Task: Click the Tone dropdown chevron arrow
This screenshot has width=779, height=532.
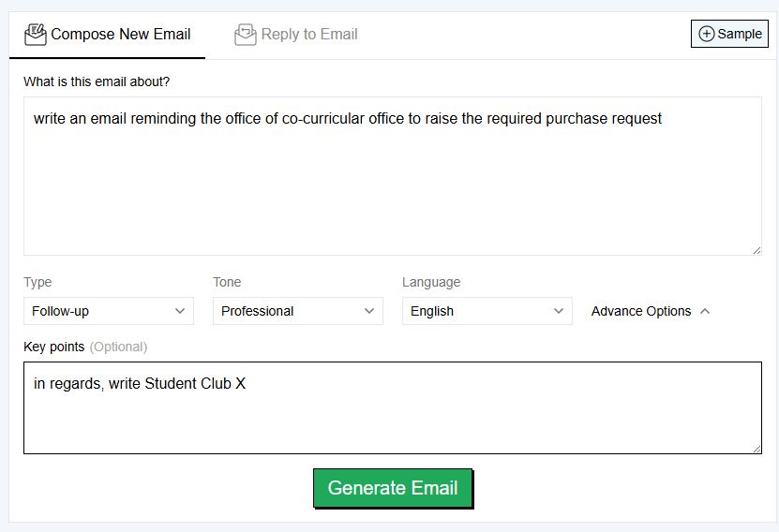Action: pyautogui.click(x=369, y=311)
